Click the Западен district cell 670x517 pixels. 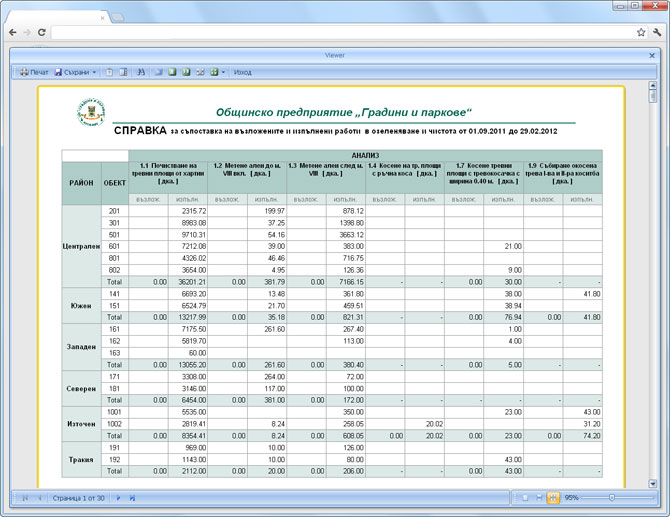81,347
